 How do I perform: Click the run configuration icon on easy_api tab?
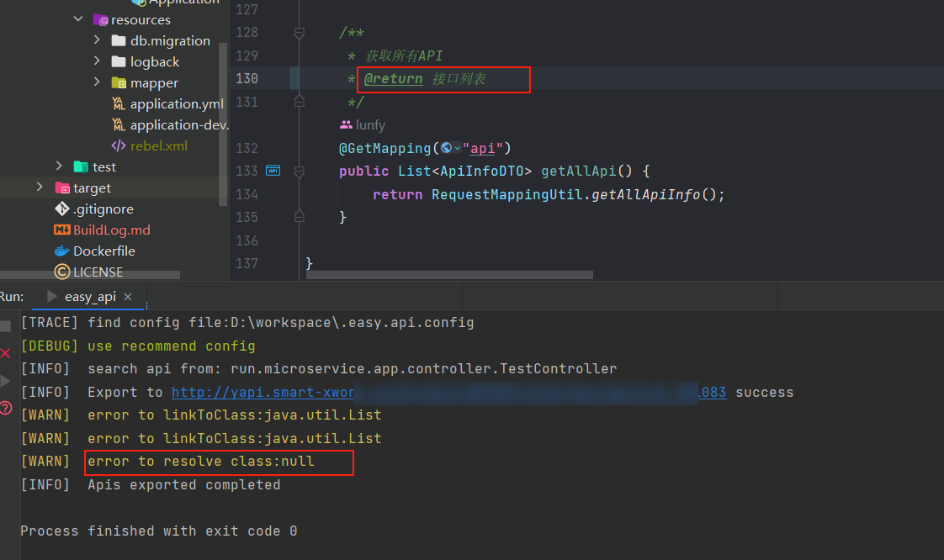pos(52,296)
